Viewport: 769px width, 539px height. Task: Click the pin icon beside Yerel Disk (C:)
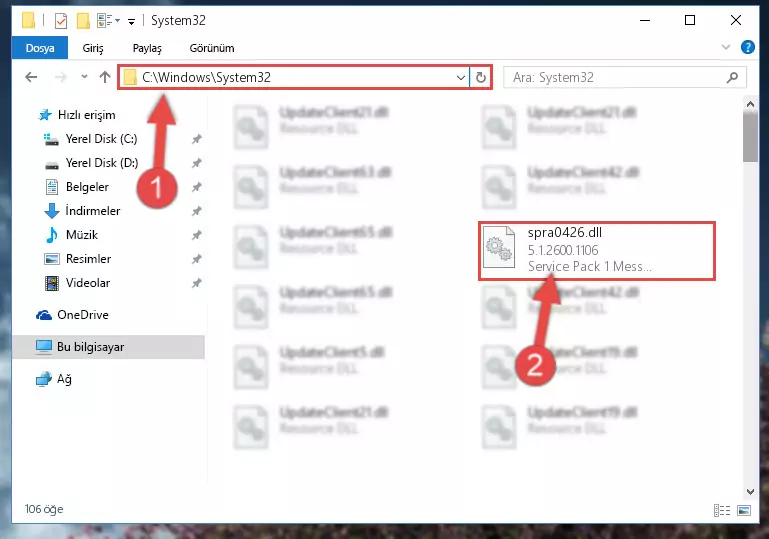196,139
